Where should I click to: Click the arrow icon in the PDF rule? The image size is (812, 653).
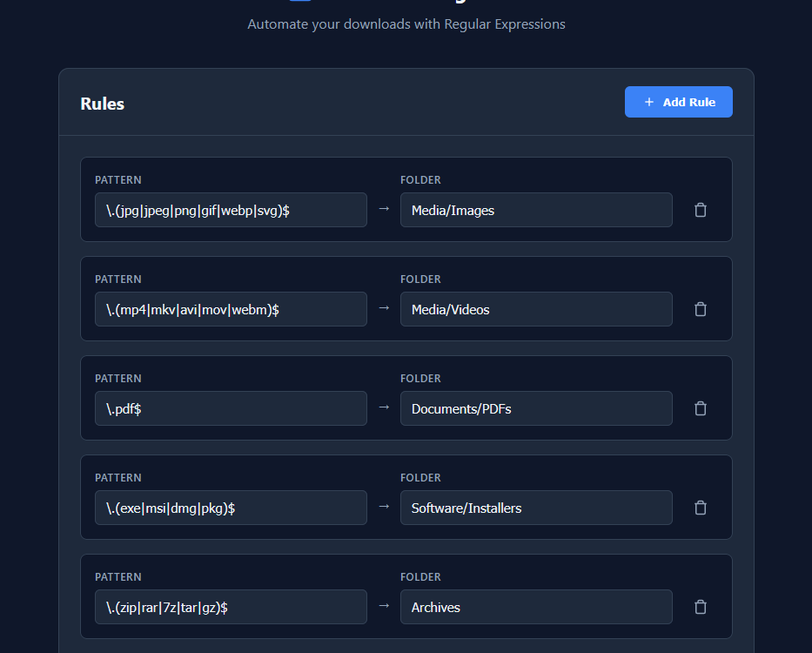click(384, 407)
